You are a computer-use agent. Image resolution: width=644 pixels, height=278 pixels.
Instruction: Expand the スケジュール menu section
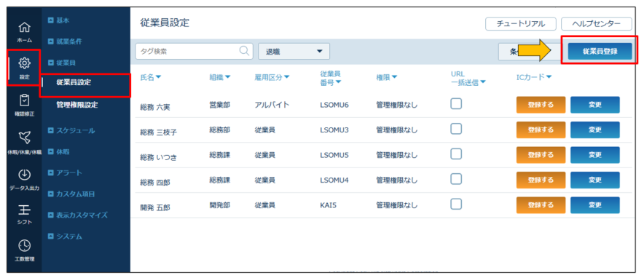[x=71, y=131]
